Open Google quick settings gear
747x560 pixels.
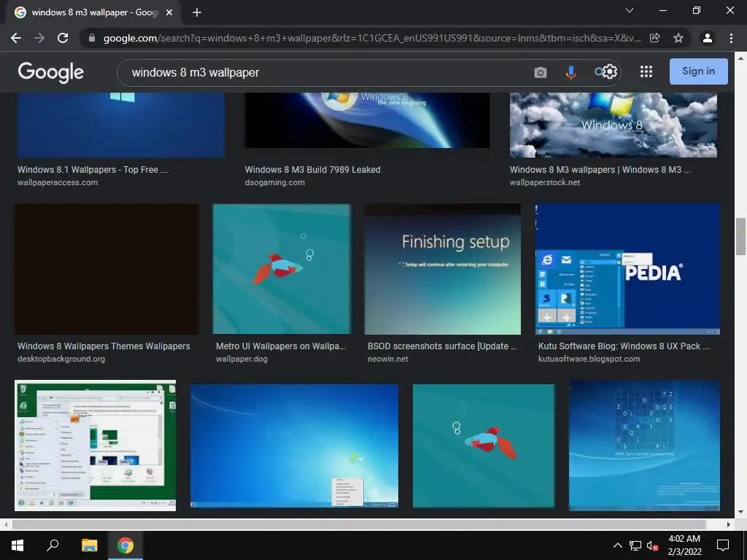[x=610, y=71]
